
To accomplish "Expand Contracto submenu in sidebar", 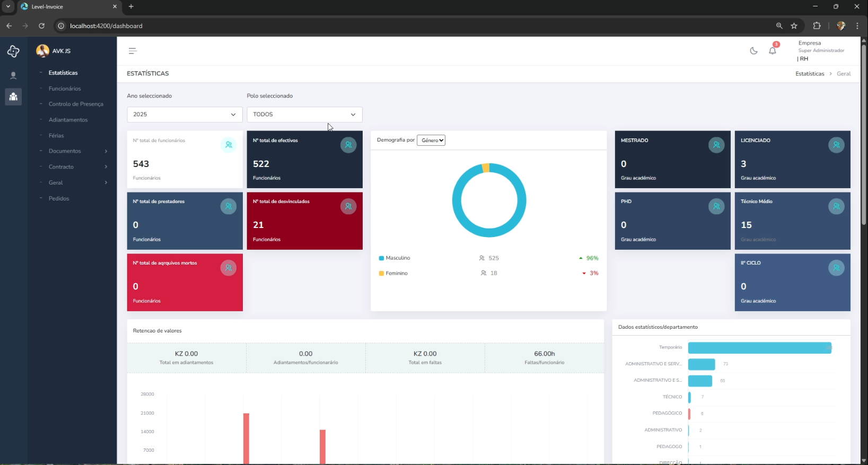I will coord(73,166).
